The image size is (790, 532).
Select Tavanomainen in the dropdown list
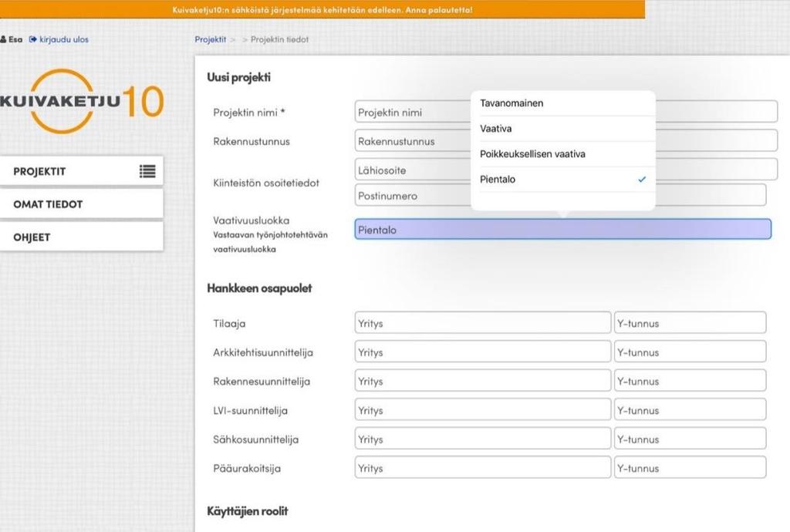click(x=562, y=103)
